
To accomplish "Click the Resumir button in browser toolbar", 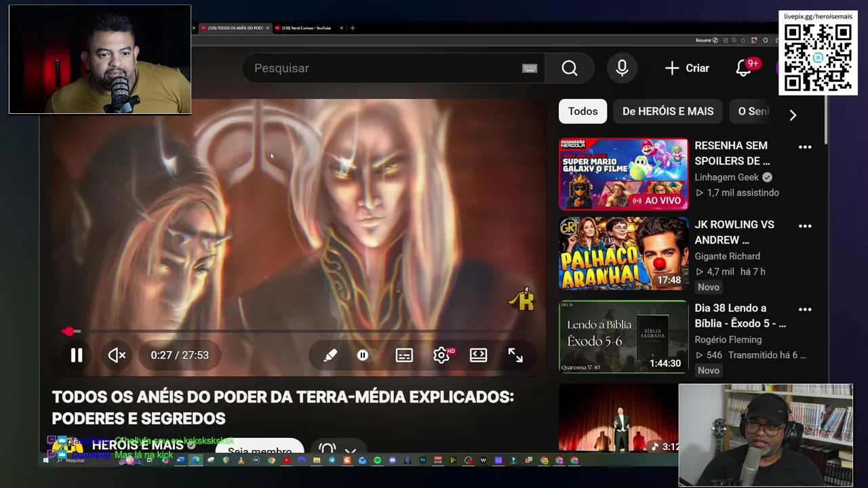I will point(707,40).
